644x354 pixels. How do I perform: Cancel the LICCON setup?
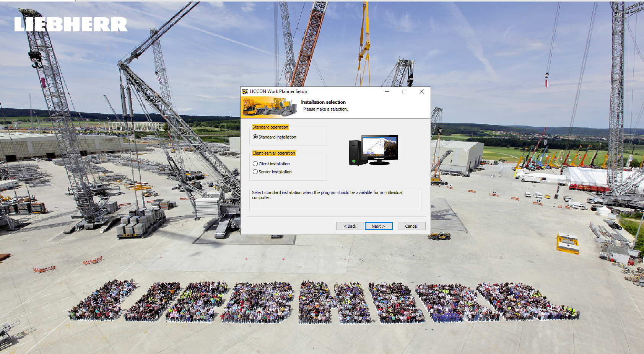[411, 226]
